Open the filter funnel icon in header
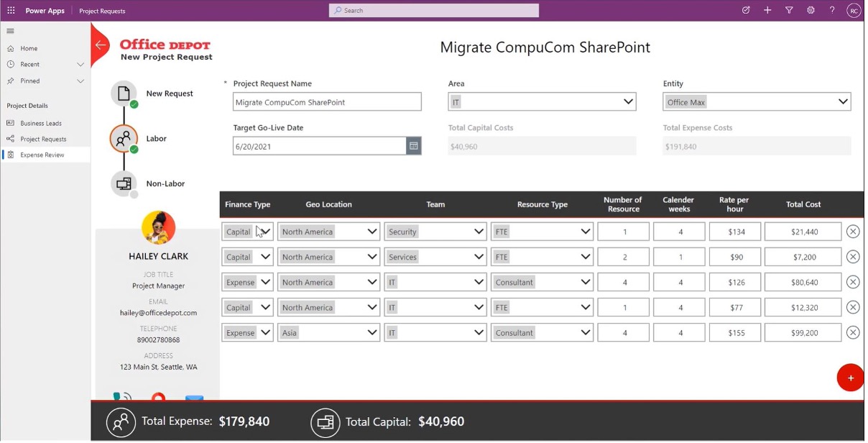Viewport: 868px width, 443px height. pyautogui.click(x=789, y=11)
